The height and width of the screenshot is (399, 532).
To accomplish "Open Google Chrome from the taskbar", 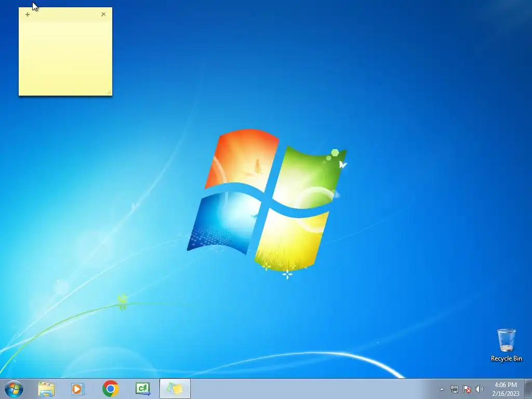I will (110, 389).
